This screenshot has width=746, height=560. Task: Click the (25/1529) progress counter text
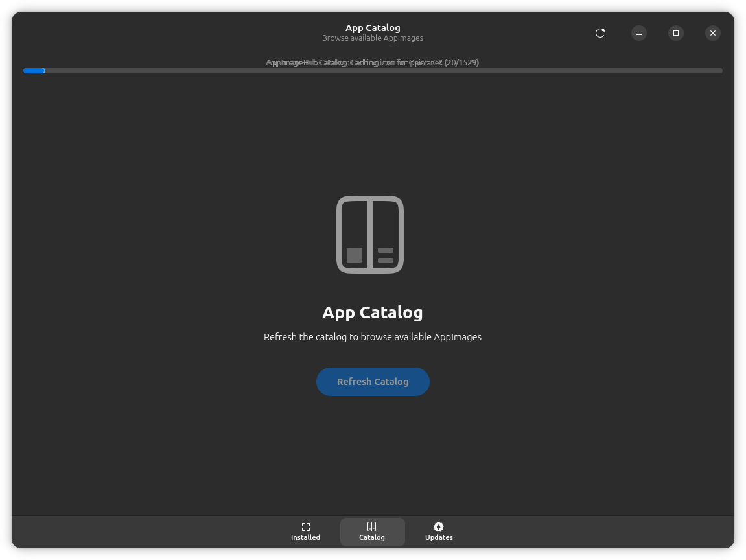point(461,63)
